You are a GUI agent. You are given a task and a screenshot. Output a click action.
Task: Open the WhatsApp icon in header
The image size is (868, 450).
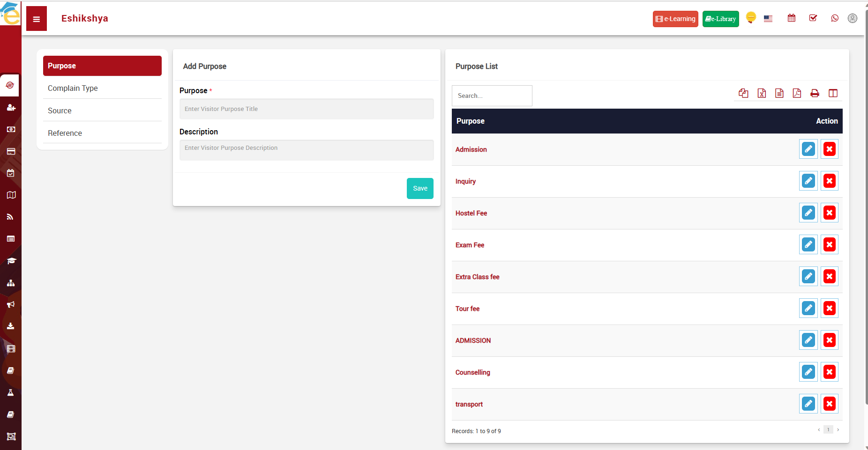coord(834,18)
